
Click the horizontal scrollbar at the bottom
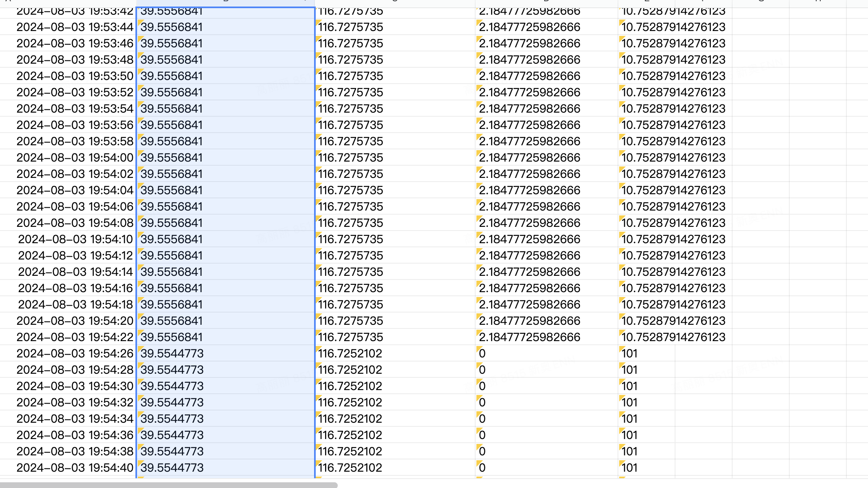[x=168, y=485]
